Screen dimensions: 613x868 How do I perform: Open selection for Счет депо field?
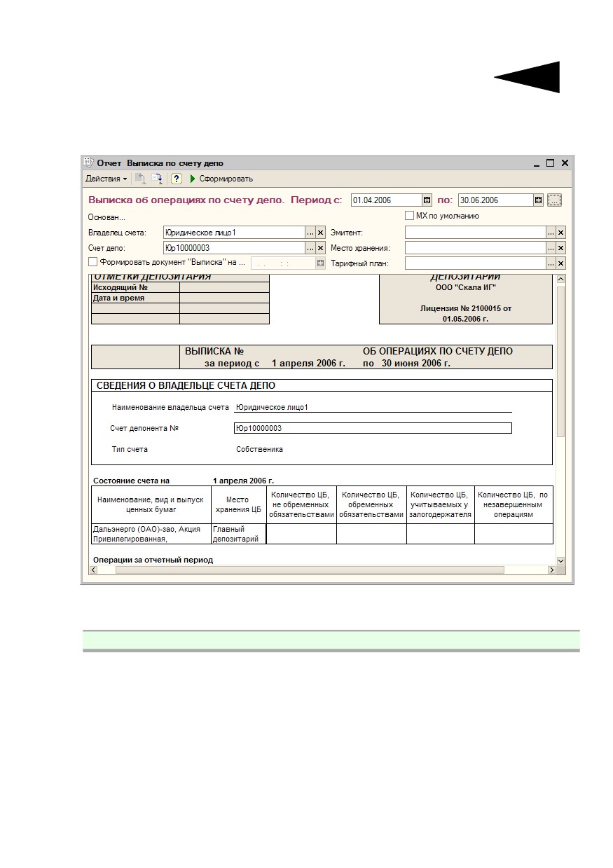pos(310,248)
